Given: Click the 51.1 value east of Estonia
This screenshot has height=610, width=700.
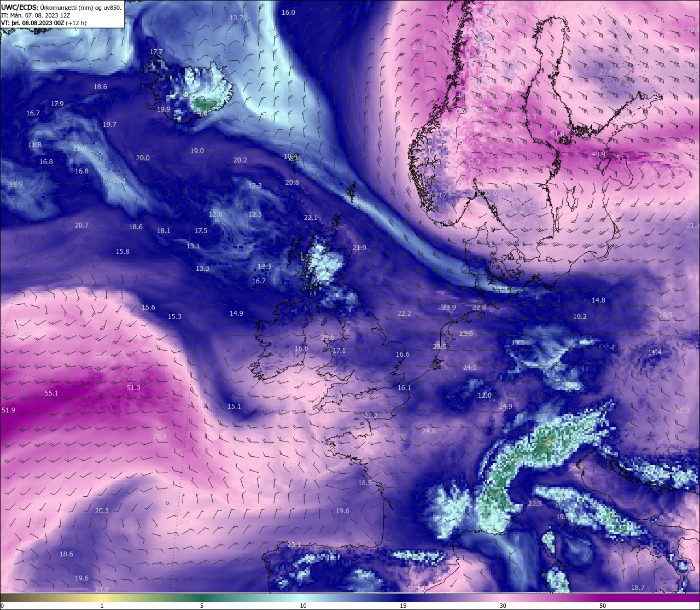Looking at the screenshot, I should tap(623, 158).
